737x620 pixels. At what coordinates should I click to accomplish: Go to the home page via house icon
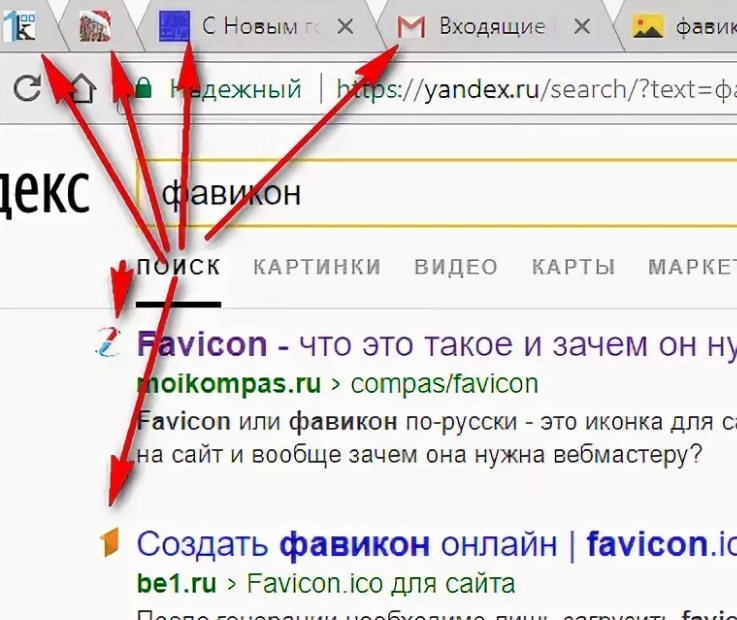(x=82, y=88)
